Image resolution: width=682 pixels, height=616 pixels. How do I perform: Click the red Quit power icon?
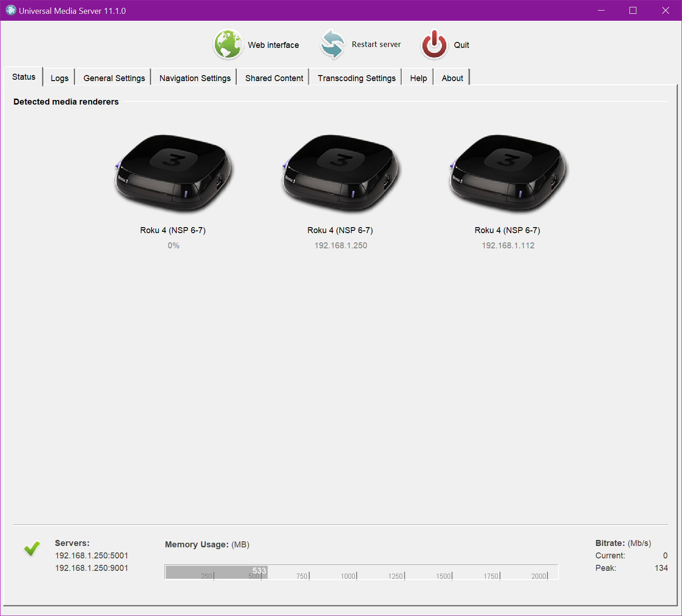tap(434, 45)
